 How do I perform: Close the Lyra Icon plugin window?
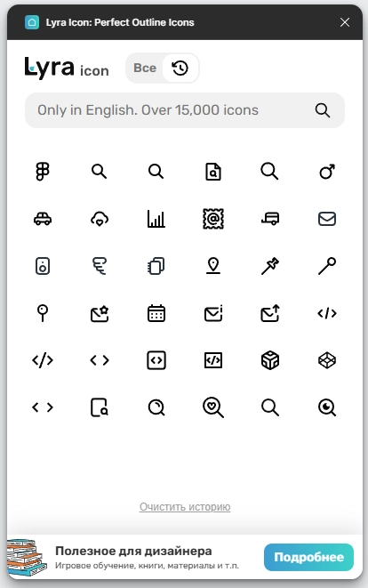point(345,22)
